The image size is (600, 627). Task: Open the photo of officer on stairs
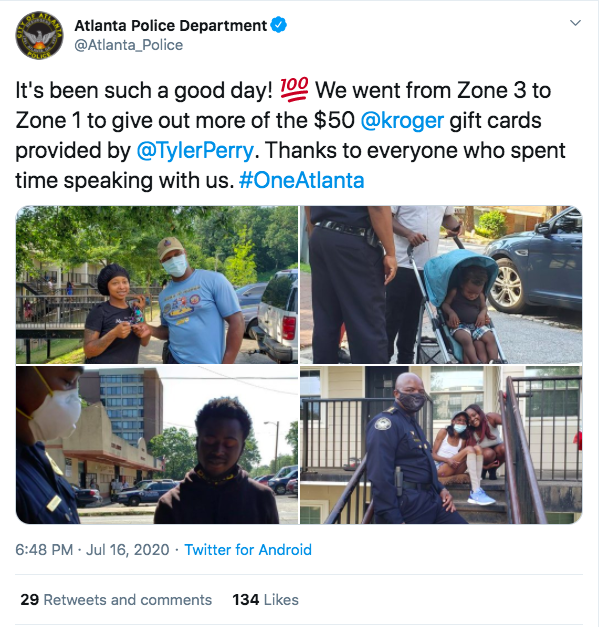(441, 445)
